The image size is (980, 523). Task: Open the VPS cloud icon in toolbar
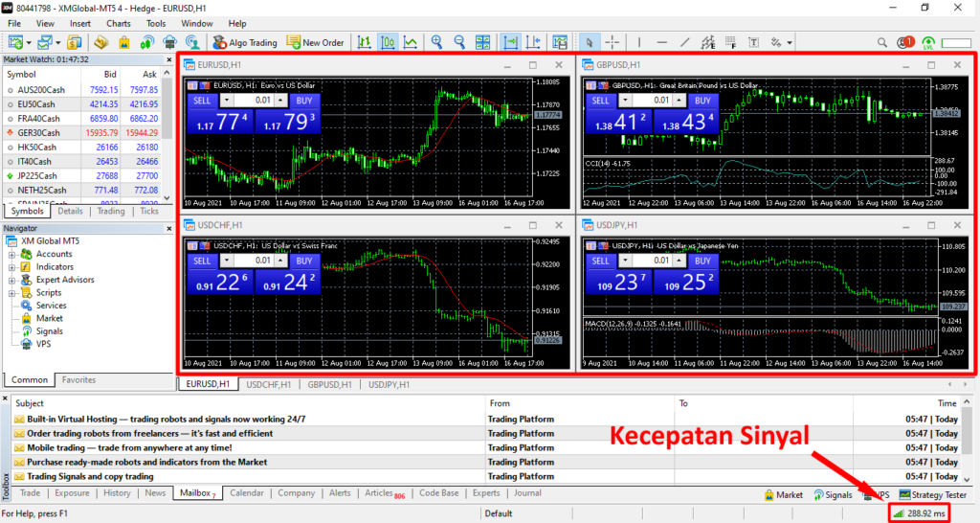coord(169,42)
